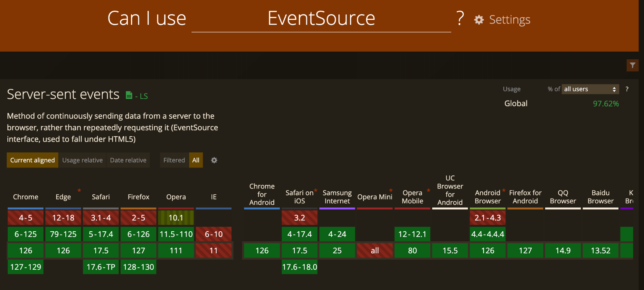Select Safari on iOS 3.2 cell
Viewport: 644px width, 290px height.
pyautogui.click(x=299, y=218)
